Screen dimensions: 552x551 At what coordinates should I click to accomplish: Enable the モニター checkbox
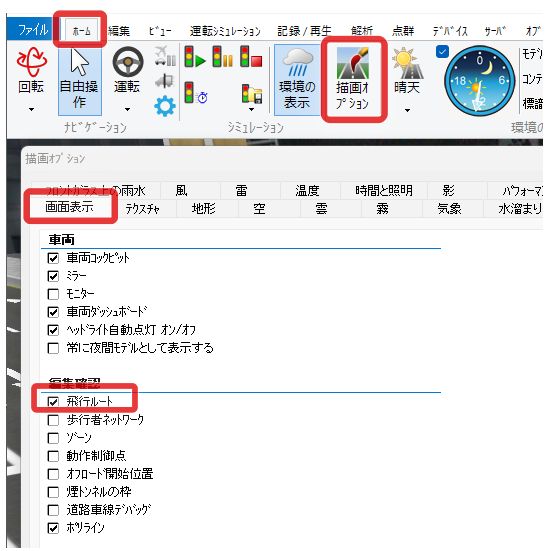pos(53,294)
